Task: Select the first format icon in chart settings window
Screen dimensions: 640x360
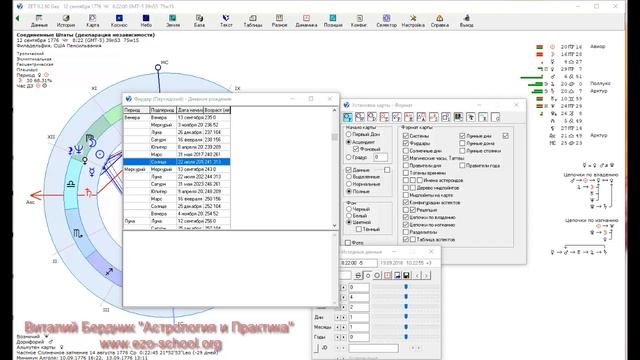Action: 348,118
